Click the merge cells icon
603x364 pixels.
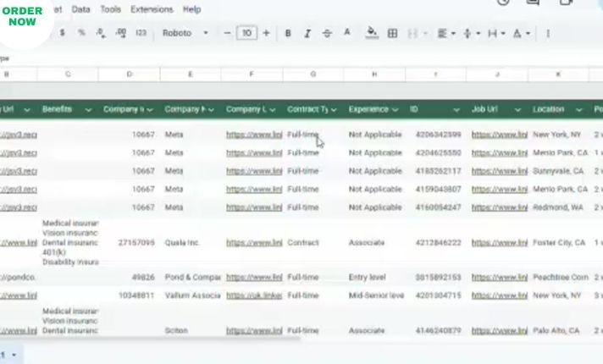click(x=412, y=34)
